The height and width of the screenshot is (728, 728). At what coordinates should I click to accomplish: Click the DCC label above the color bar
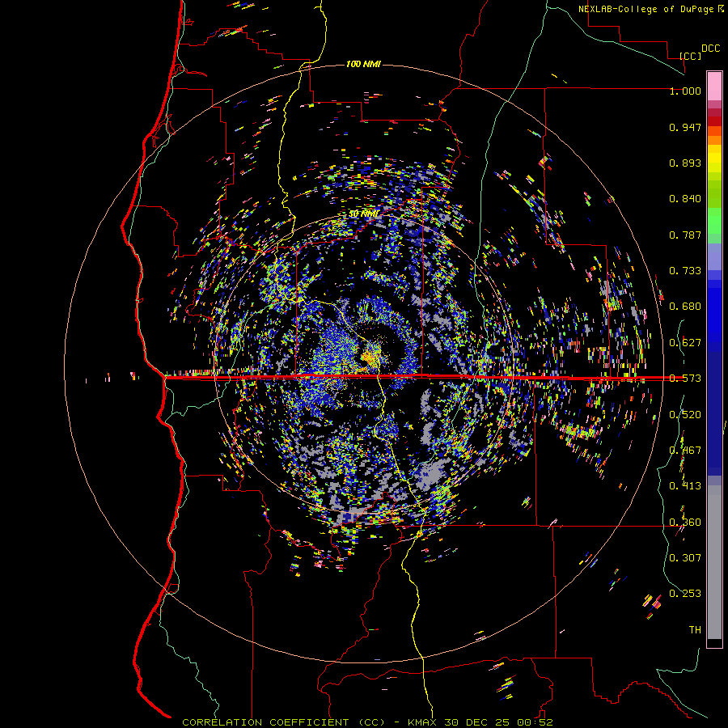coord(710,49)
